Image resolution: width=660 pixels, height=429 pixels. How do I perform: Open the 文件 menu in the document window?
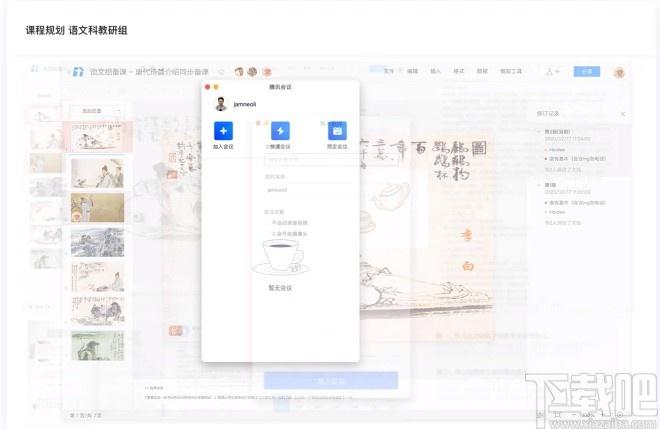pyautogui.click(x=389, y=71)
